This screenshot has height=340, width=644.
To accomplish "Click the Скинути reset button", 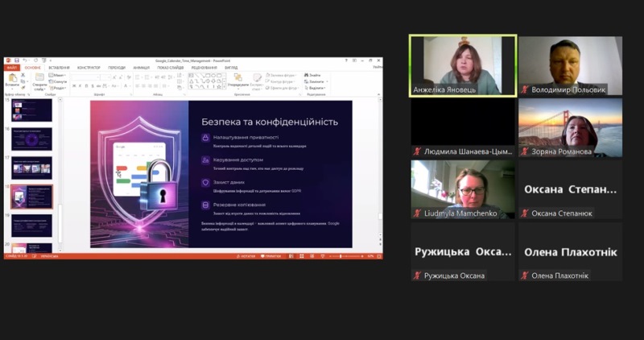I will point(57,81).
